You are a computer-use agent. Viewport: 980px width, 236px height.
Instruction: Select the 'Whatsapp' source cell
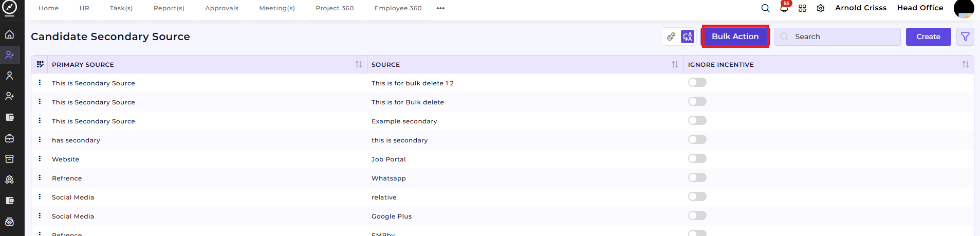click(389, 178)
